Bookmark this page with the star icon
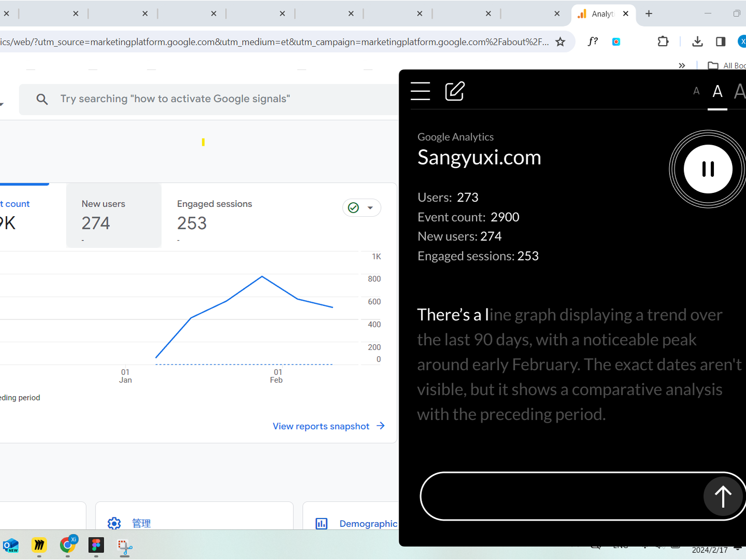This screenshot has height=560, width=746. tap(560, 42)
